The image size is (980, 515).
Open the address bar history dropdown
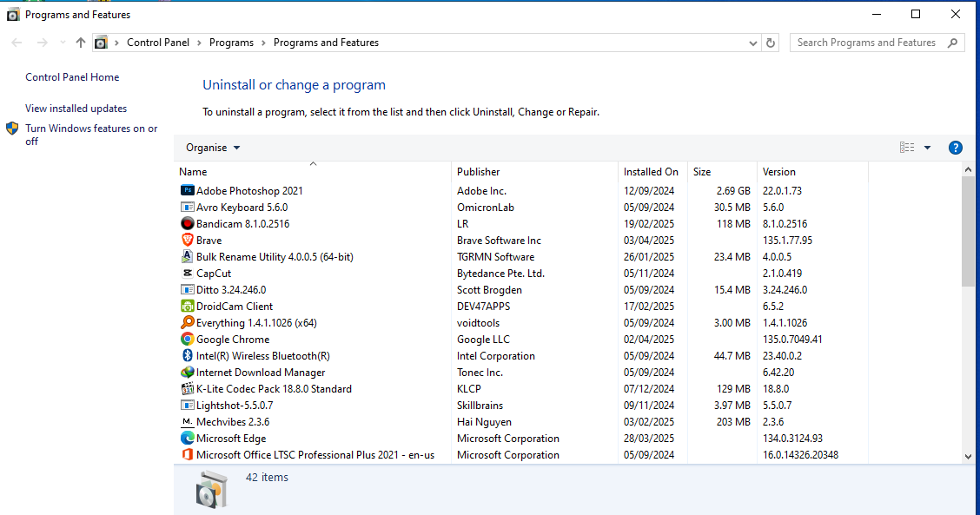[752, 43]
